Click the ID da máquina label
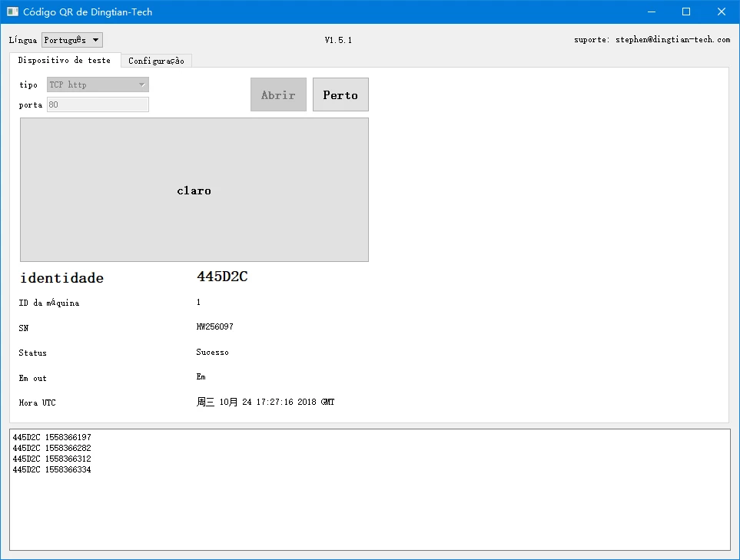Screen dimensions: 740x560 pyautogui.click(x=49, y=303)
